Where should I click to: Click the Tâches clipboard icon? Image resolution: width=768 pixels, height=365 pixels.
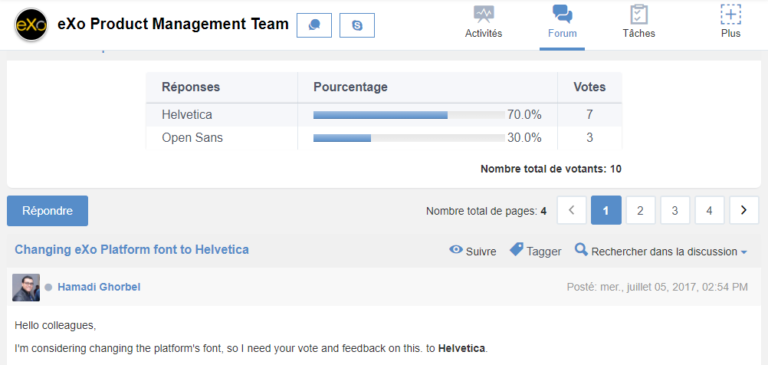tap(639, 14)
